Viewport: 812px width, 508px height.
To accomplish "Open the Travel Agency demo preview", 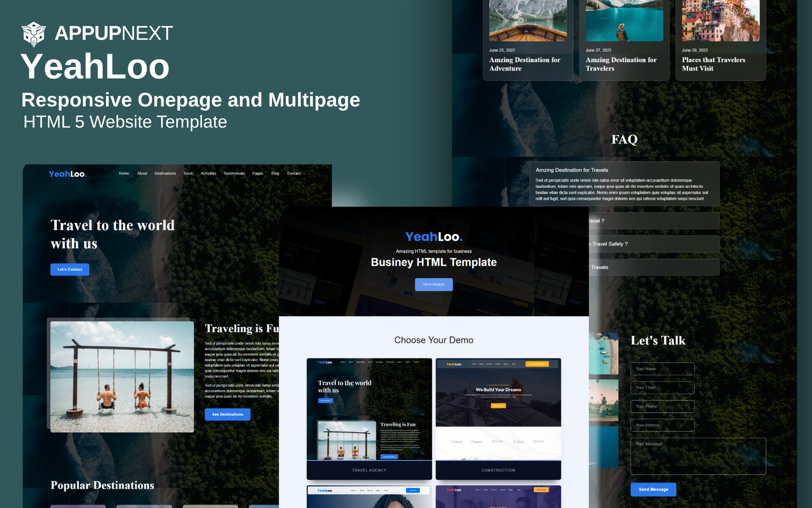I will (x=369, y=419).
